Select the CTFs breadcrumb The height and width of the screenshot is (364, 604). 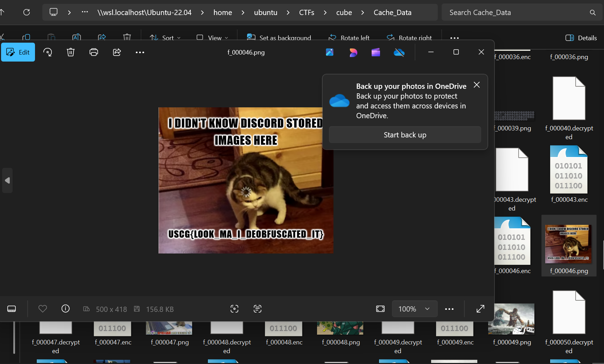pos(307,12)
